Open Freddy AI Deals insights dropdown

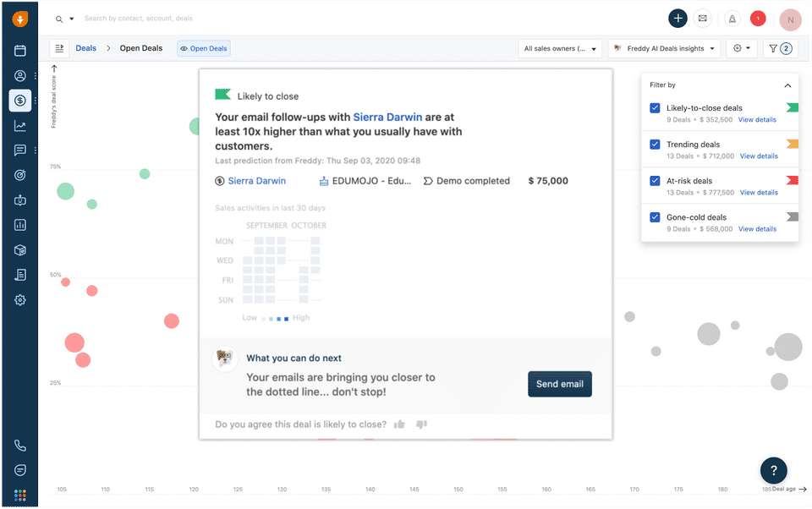[x=664, y=49]
